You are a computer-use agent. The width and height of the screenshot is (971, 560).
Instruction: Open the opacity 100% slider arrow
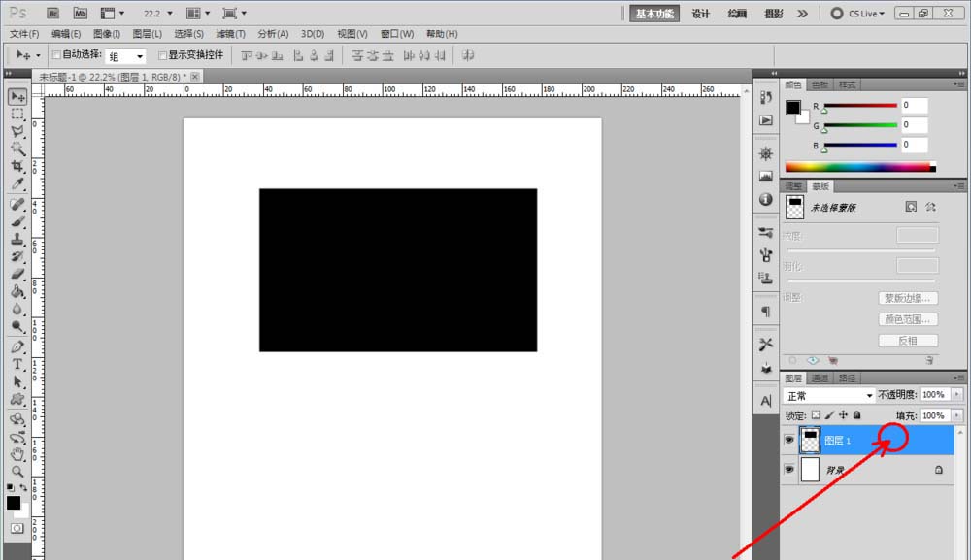tap(956, 394)
